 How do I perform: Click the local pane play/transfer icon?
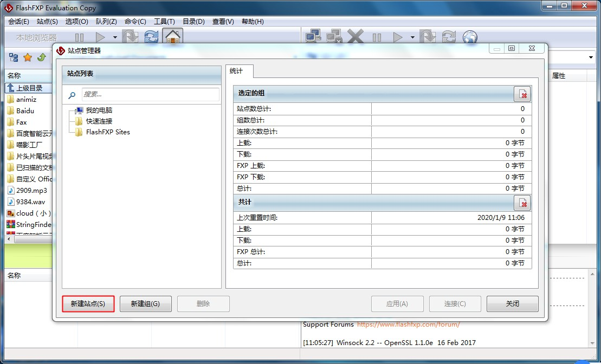point(100,37)
